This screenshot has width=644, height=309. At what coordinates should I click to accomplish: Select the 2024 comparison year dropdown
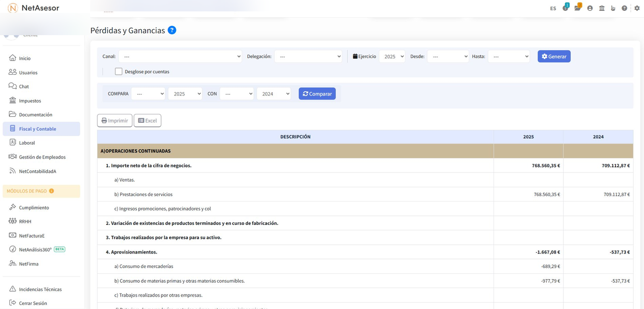pyautogui.click(x=273, y=94)
